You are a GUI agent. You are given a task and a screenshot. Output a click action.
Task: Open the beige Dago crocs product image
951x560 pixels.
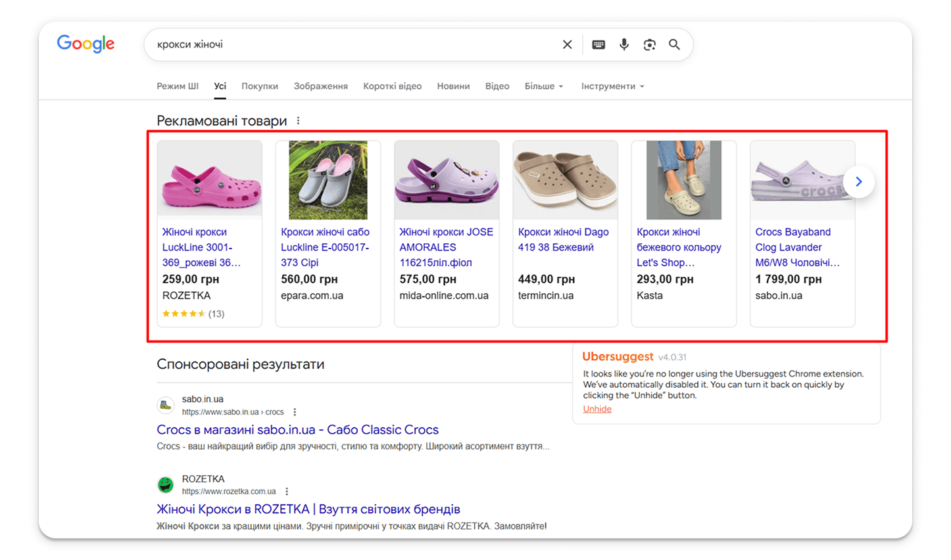point(565,180)
